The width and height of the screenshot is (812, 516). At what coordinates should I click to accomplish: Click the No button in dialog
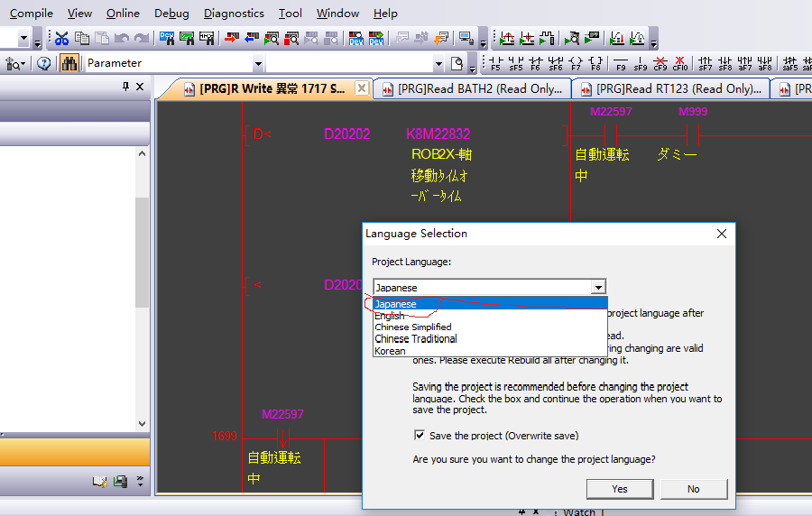(693, 489)
